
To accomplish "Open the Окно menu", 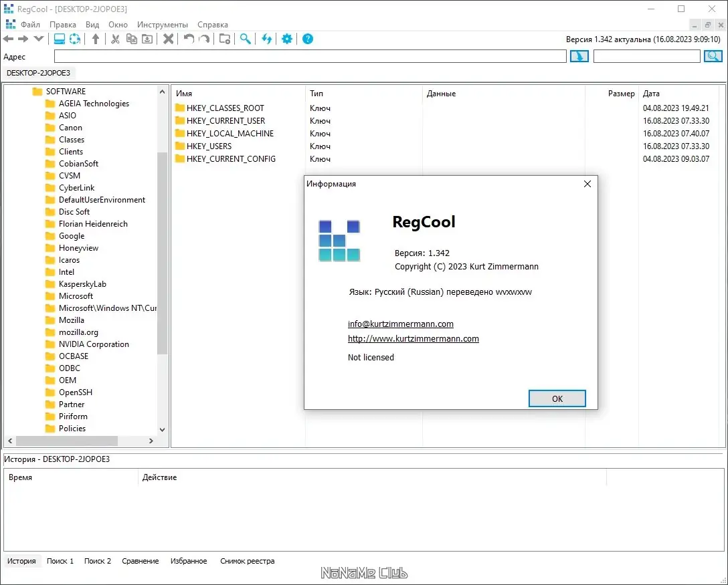I will click(118, 25).
